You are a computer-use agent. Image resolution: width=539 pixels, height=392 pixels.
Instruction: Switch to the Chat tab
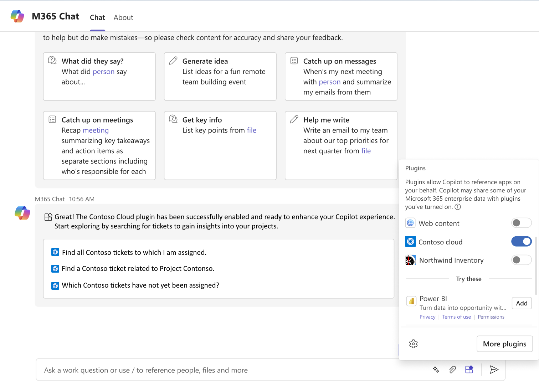click(x=97, y=17)
